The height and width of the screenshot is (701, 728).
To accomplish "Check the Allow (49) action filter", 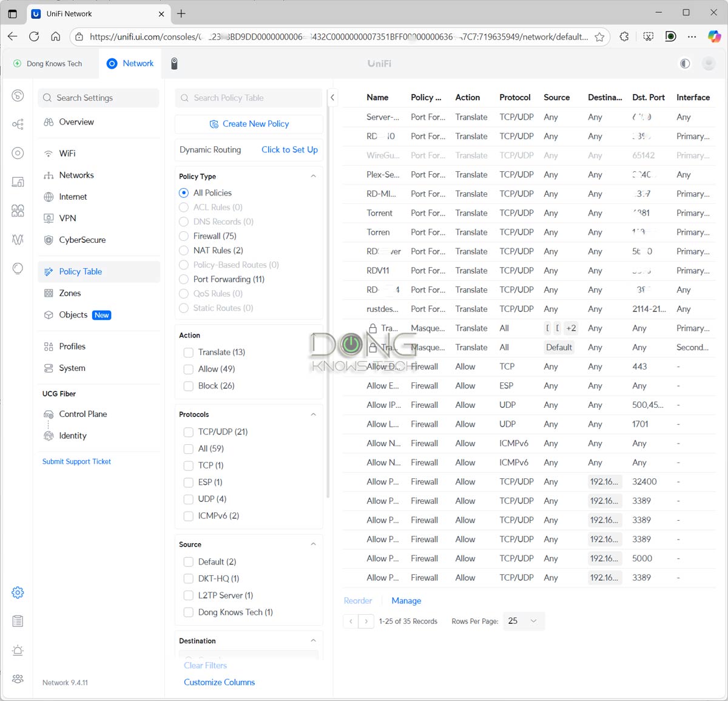I will [188, 369].
